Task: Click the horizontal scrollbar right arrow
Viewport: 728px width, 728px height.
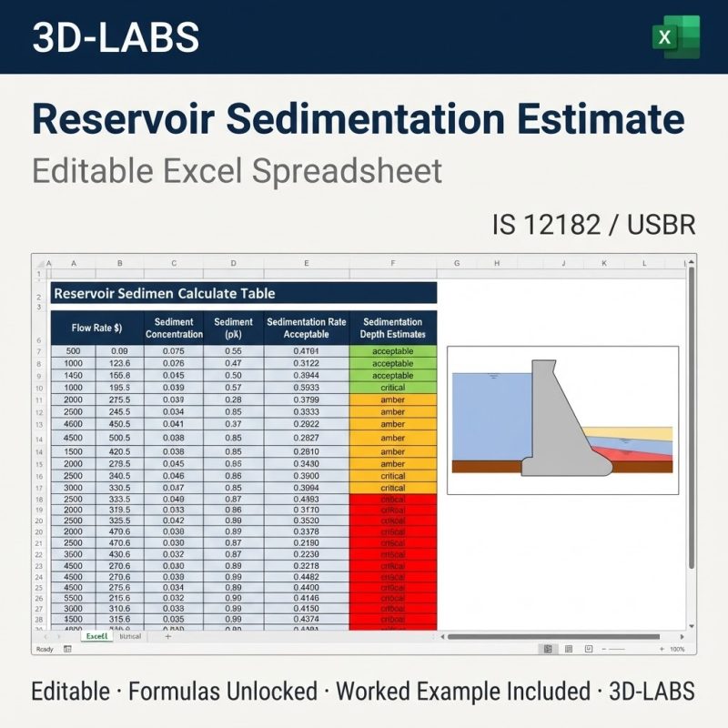Action: [682, 637]
